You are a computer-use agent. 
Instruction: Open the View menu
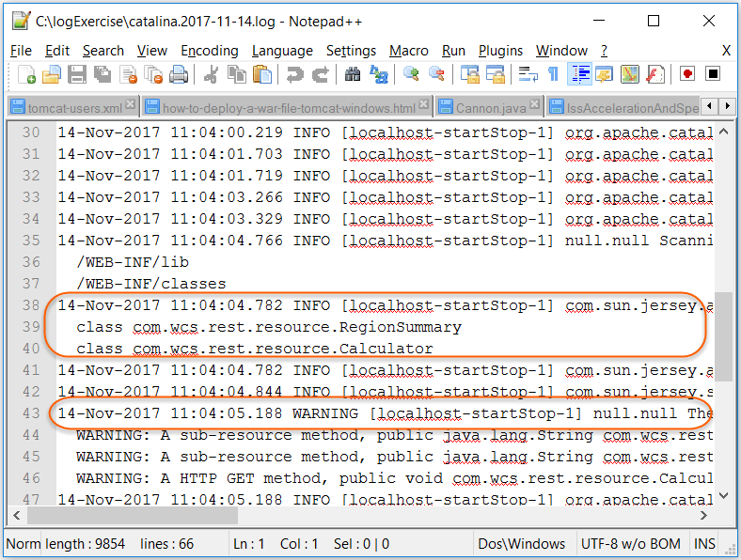152,51
